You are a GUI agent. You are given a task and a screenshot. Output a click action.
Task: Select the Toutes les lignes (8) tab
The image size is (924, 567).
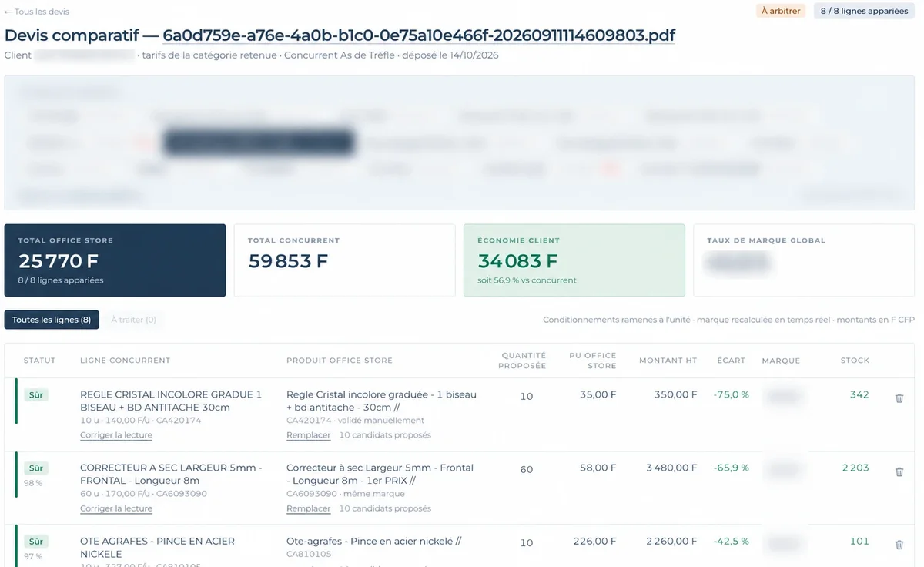52,320
